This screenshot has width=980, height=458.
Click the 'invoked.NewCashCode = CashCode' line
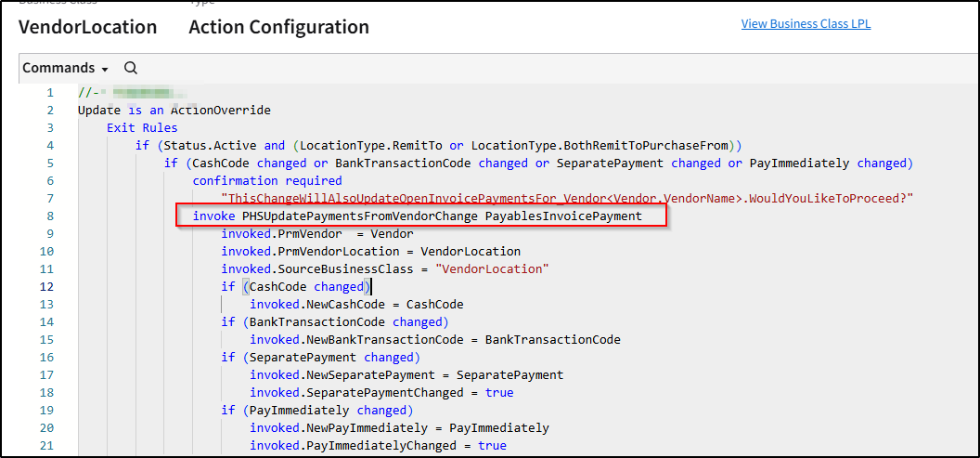coord(356,305)
